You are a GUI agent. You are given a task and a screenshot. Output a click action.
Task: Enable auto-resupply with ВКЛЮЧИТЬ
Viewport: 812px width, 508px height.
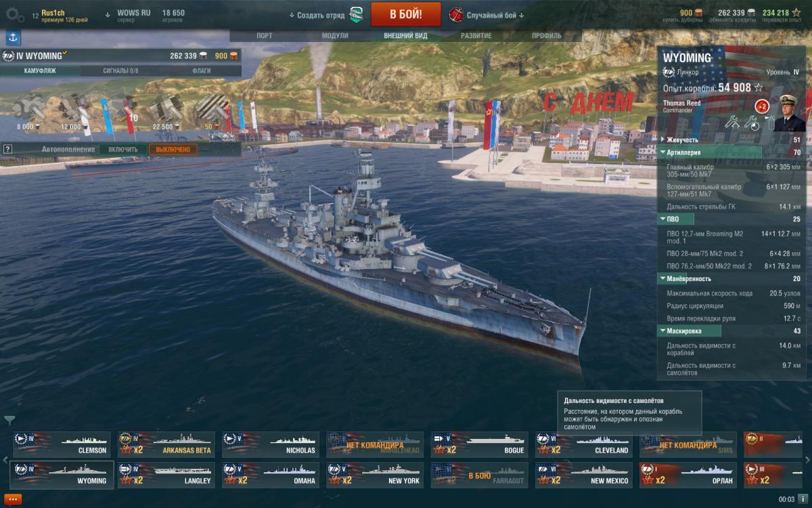tap(123, 149)
